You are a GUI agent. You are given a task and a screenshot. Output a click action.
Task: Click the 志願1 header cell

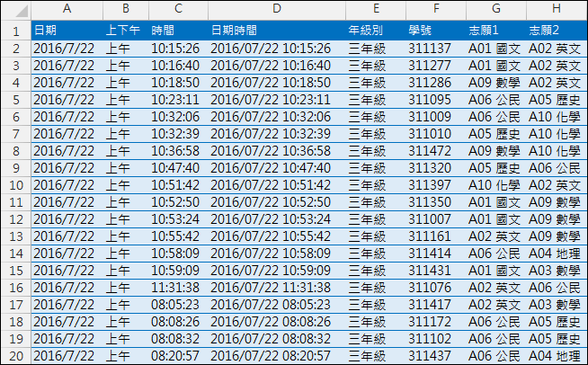click(496, 31)
